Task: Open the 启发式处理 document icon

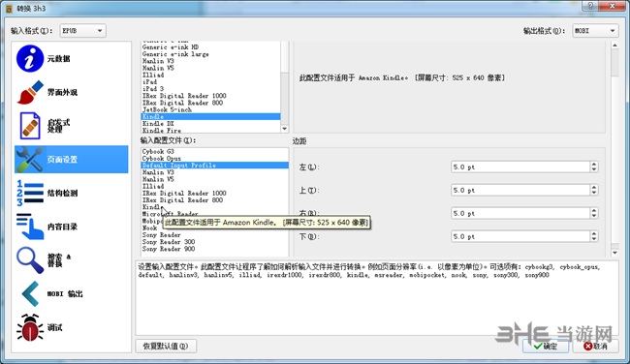Action: (30, 126)
